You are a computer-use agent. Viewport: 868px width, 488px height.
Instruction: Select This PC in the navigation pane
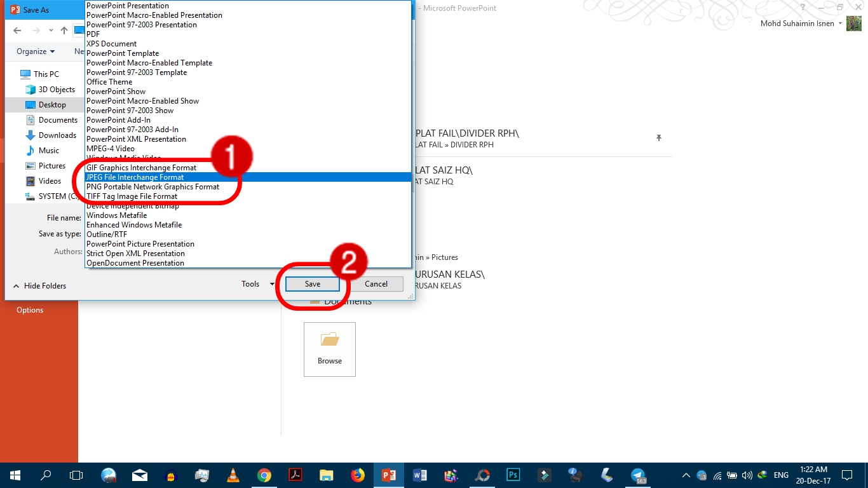(39, 74)
